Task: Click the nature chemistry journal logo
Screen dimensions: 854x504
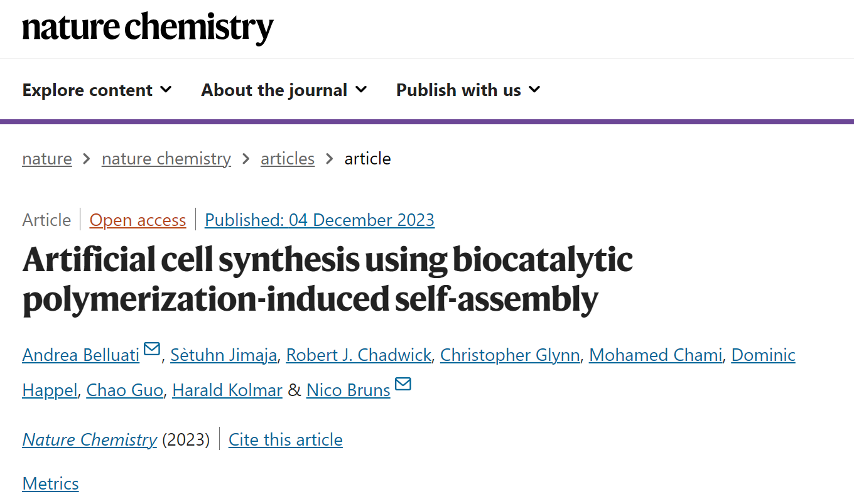Action: tap(148, 29)
